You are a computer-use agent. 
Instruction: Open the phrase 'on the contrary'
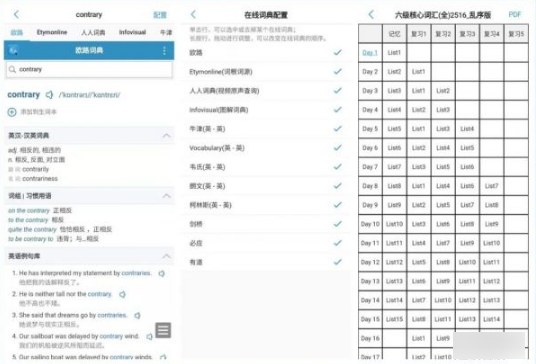point(29,211)
